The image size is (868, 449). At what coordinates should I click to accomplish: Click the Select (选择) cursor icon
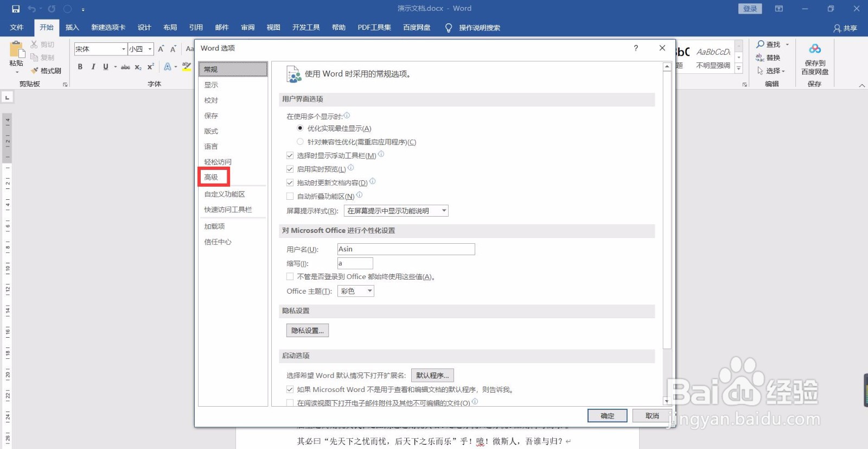pos(760,71)
